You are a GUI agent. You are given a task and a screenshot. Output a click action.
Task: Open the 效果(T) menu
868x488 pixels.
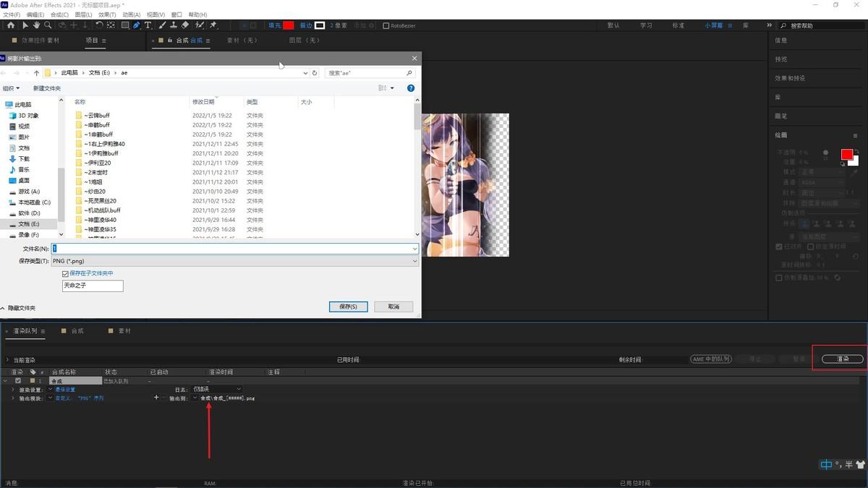pyautogui.click(x=106, y=14)
